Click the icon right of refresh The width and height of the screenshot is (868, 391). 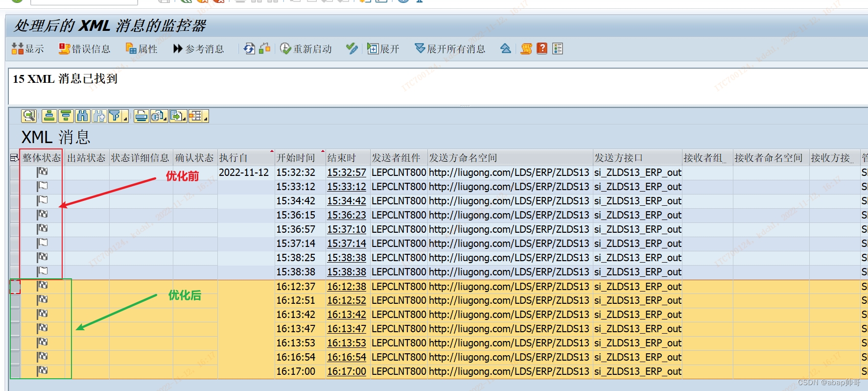tap(265, 49)
